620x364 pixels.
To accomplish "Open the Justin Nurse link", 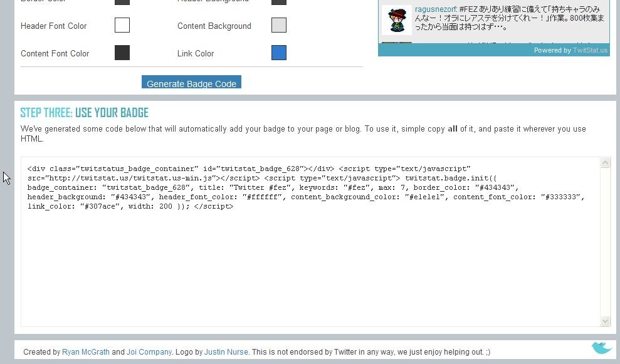I will (226, 351).
